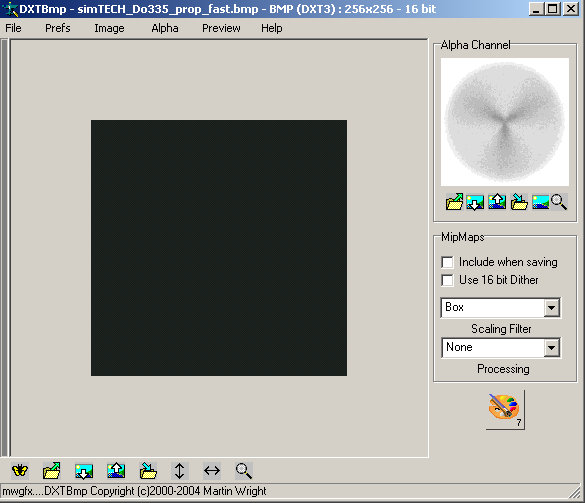
Task: Open the Help menu
Action: tap(272, 28)
